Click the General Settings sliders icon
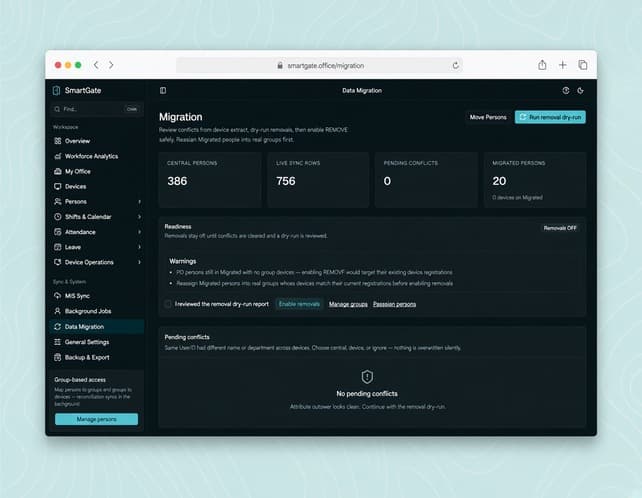This screenshot has width=642, height=498. tap(58, 342)
